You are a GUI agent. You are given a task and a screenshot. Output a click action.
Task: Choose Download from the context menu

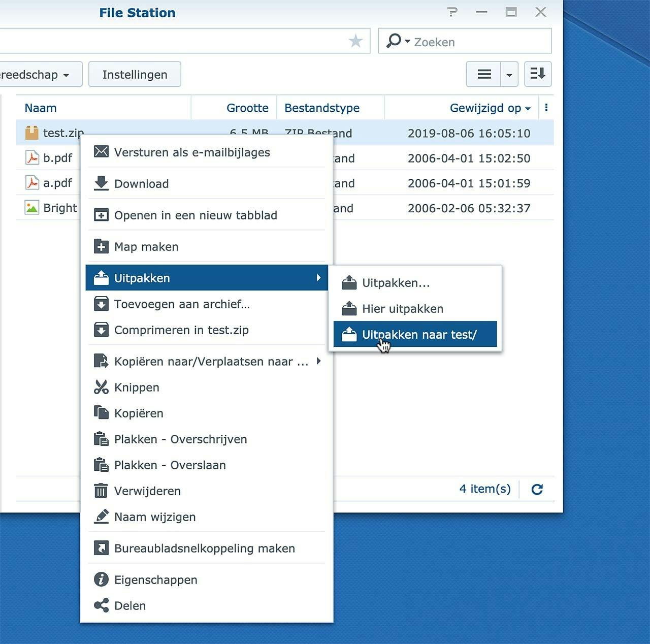pos(207,183)
